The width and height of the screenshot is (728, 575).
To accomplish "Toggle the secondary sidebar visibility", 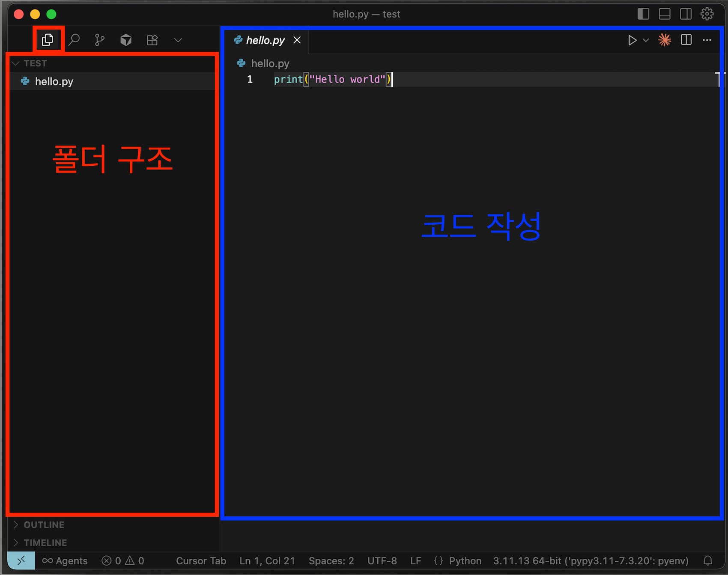I will coord(686,14).
